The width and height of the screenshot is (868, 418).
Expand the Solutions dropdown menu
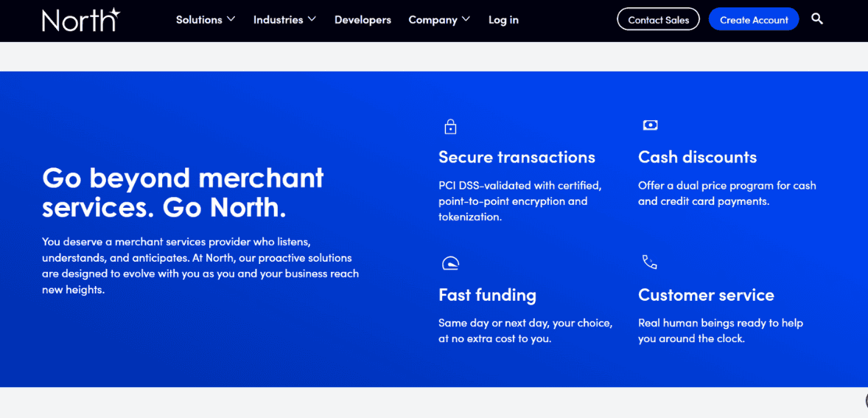coord(206,20)
